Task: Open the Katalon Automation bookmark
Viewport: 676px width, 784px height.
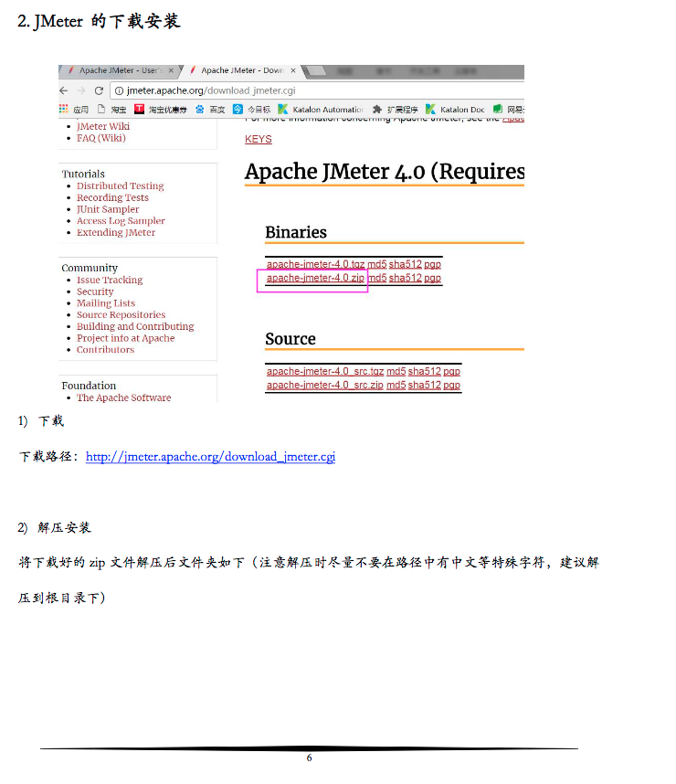Action: coord(321,109)
